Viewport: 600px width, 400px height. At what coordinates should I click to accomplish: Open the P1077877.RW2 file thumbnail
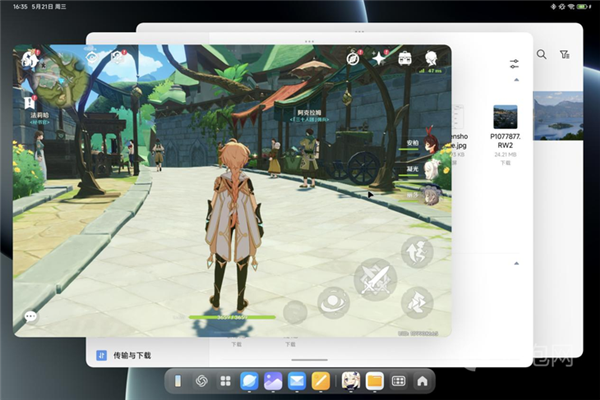505,117
